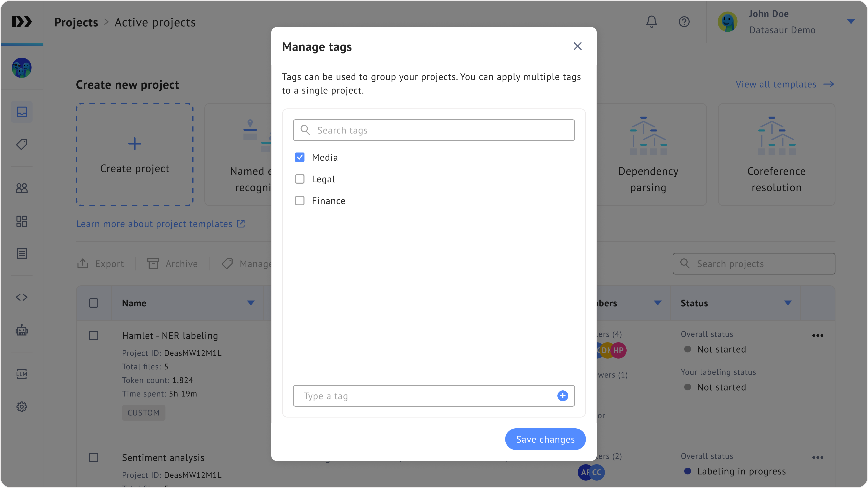Open the robot ML-assisted sidebar icon
868x488 pixels.
pos(22,330)
